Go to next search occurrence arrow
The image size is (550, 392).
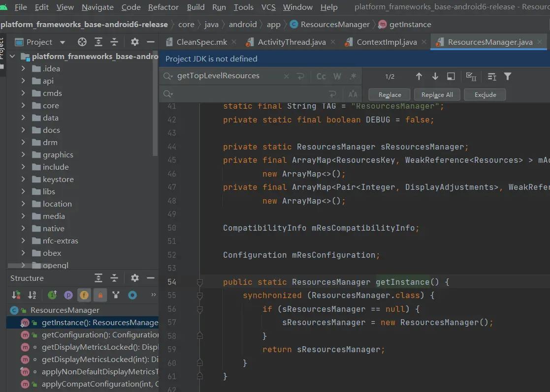435,76
